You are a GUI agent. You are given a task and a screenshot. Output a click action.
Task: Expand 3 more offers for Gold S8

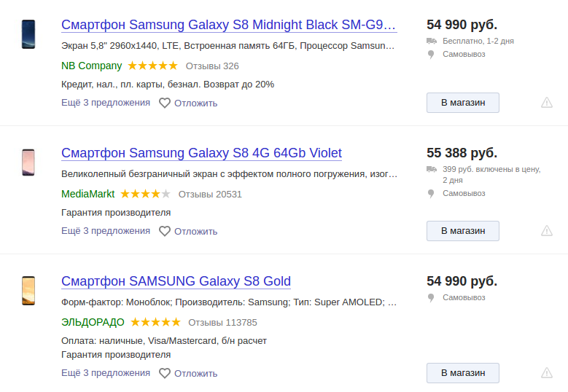click(106, 373)
